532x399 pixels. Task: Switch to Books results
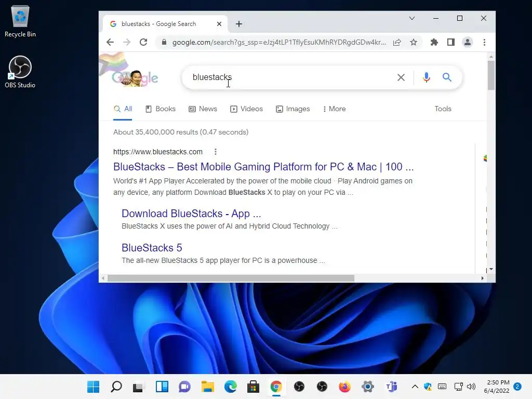[x=161, y=109]
